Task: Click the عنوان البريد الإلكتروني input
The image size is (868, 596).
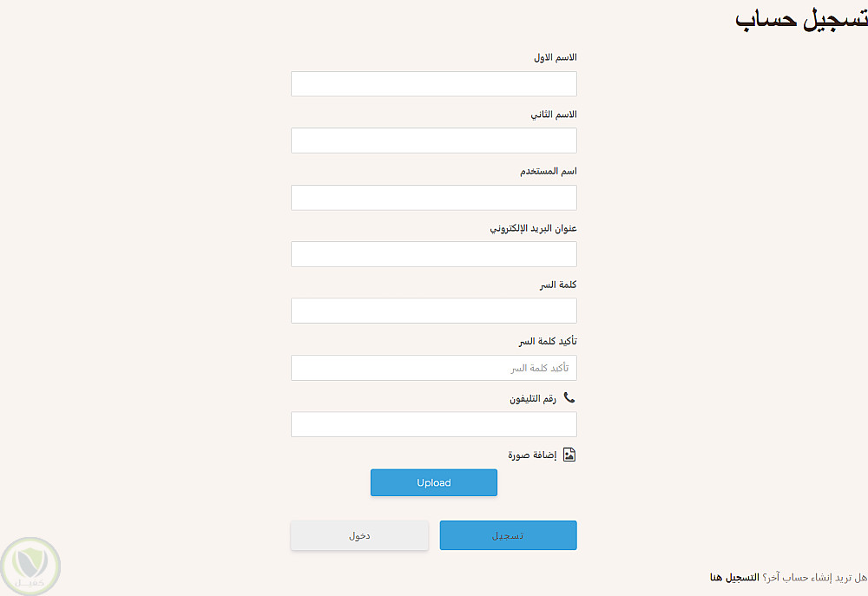Action: pos(433,254)
